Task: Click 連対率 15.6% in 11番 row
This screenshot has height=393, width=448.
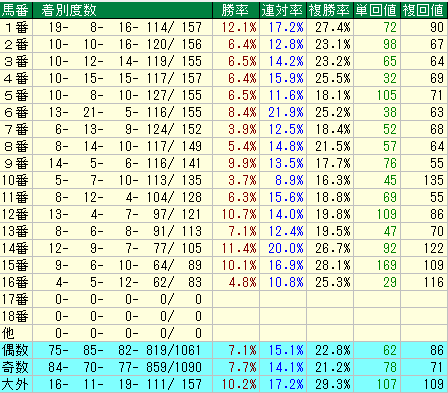Action: (286, 197)
